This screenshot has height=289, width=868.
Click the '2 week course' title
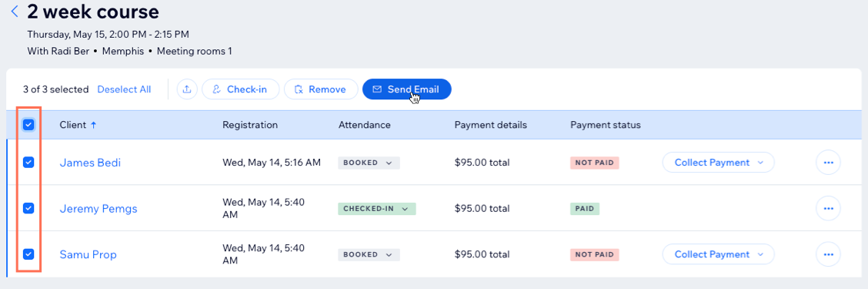93,11
